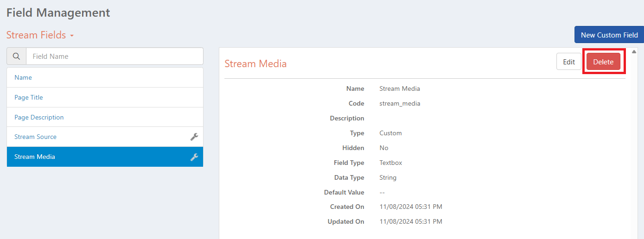Click the Custom type value
This screenshot has width=644, height=239.
[x=390, y=133]
